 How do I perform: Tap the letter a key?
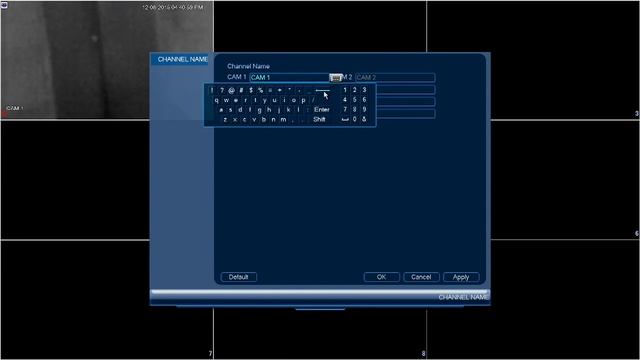click(221, 110)
